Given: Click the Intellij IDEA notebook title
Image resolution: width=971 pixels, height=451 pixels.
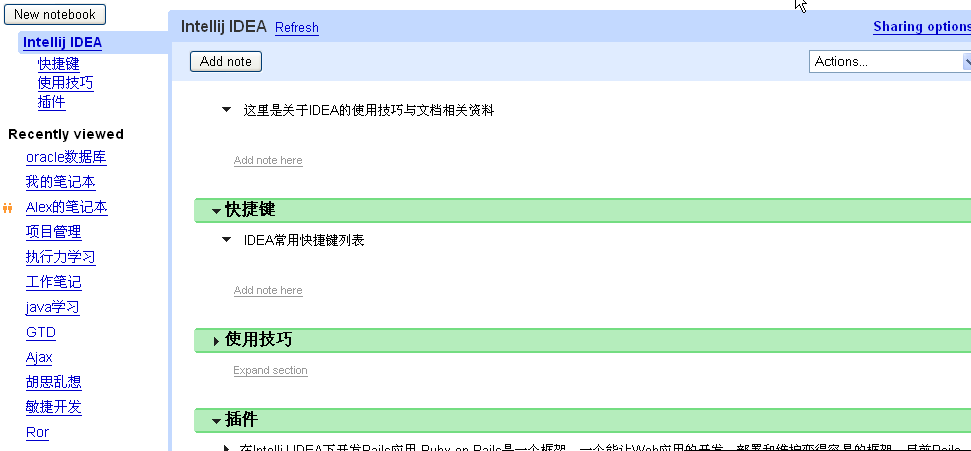Looking at the screenshot, I should coord(224,27).
